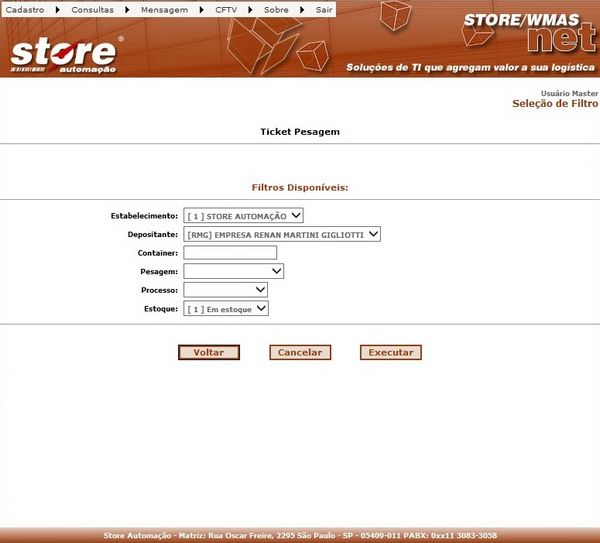
Task: Open the Mensagem menu
Action: click(164, 9)
